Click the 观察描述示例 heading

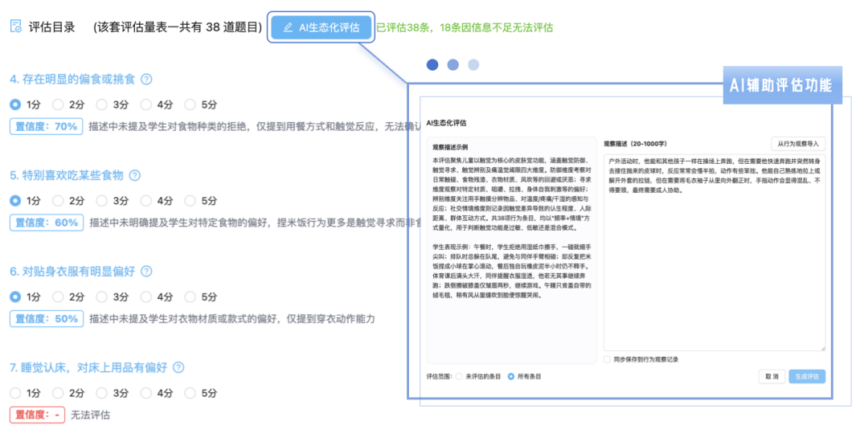click(x=450, y=147)
